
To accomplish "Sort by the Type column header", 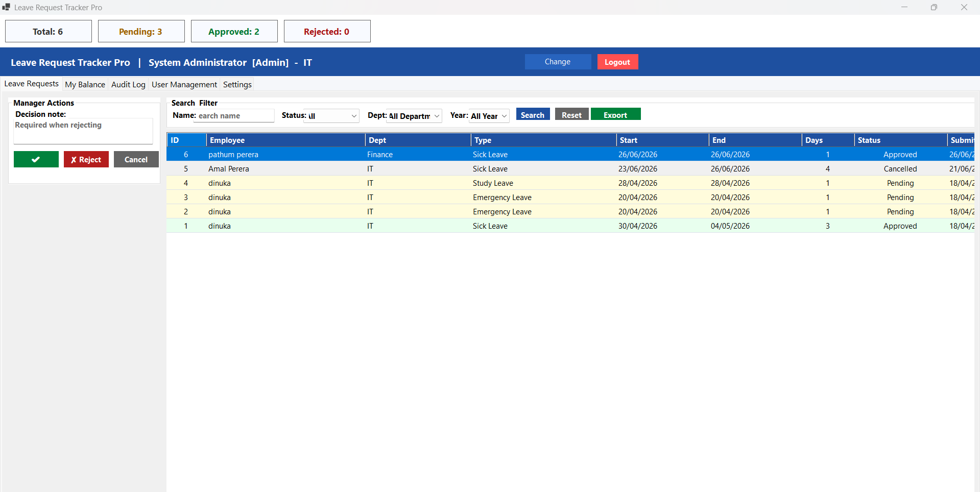I will point(544,140).
